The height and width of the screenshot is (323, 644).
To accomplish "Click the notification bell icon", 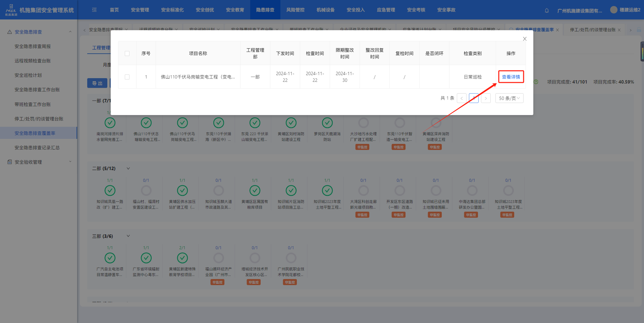I will (x=547, y=10).
